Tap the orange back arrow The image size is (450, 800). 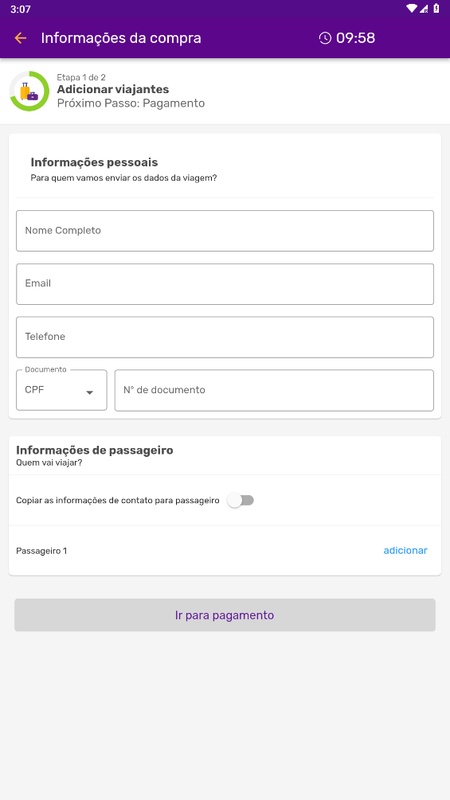click(x=20, y=38)
